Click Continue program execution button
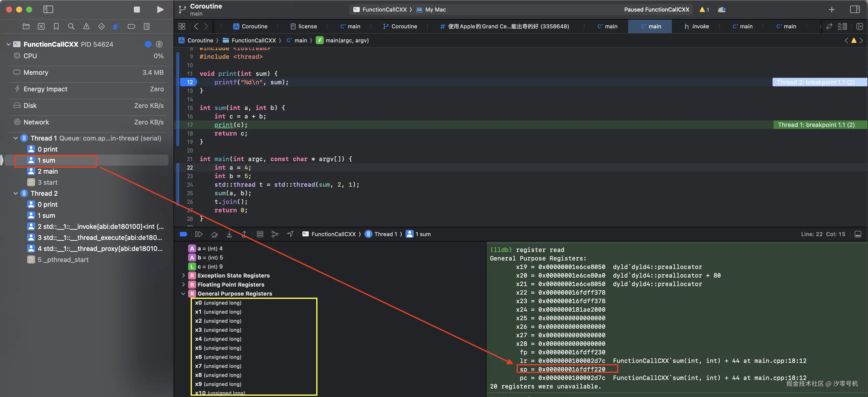The width and height of the screenshot is (868, 397). point(199,234)
